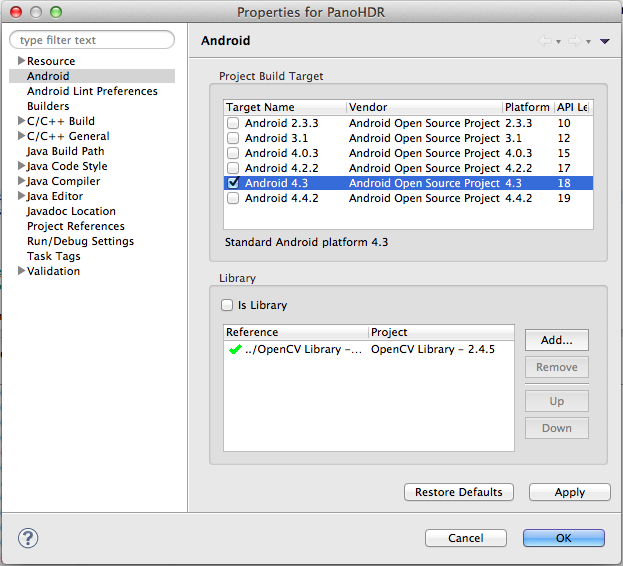Open Run/Debug Settings page
This screenshot has height=566, width=623.
pyautogui.click(x=80, y=241)
